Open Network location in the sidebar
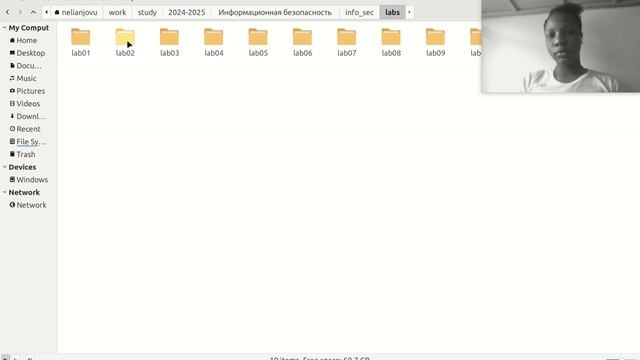This screenshot has height=360, width=640. [x=28, y=205]
